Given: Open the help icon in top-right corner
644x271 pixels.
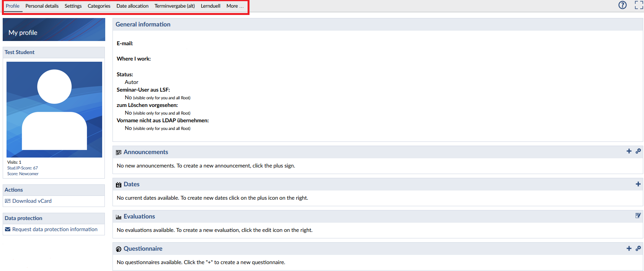Looking at the screenshot, I should point(623,5).
